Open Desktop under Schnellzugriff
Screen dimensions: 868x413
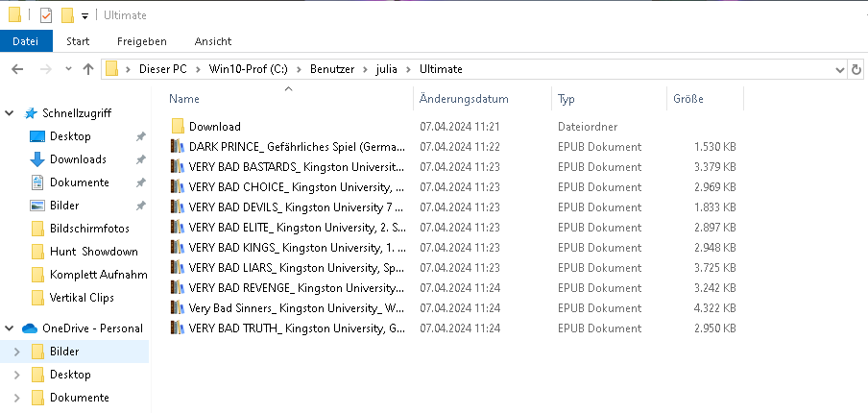[70, 136]
